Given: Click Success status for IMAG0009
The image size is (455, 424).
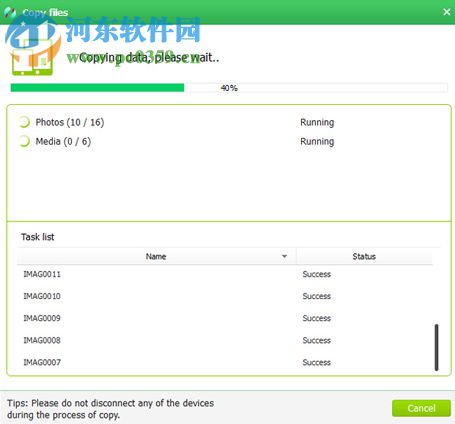Looking at the screenshot, I should coord(317,318).
